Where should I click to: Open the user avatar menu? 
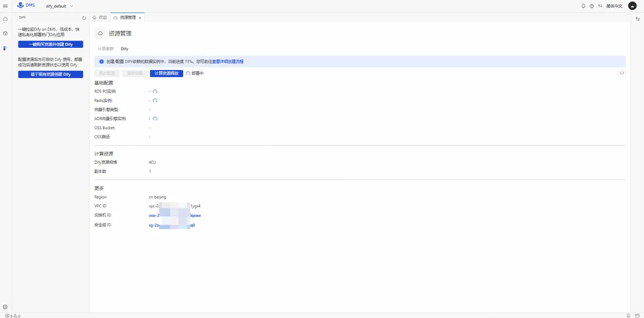click(632, 6)
